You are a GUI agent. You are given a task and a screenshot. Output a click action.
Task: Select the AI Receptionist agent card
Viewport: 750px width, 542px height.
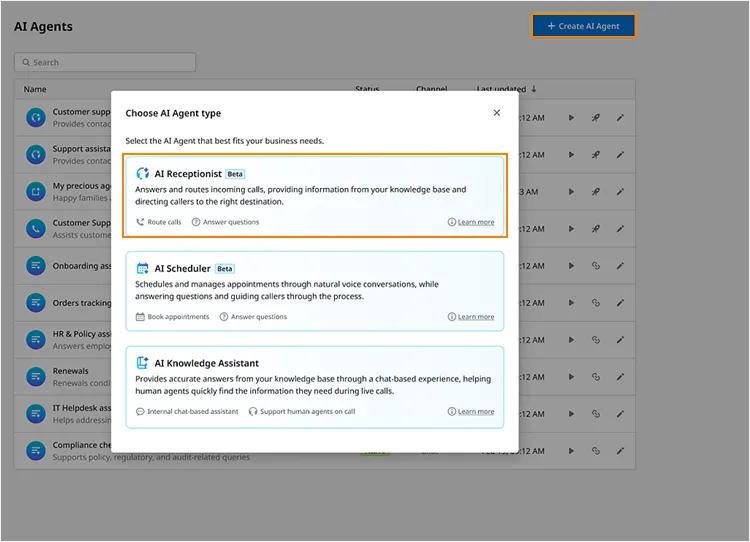315,196
